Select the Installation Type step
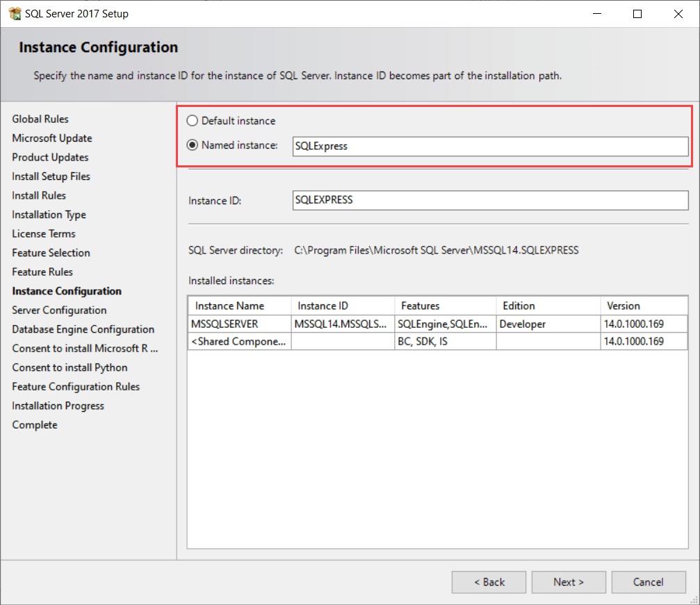The height and width of the screenshot is (605, 700). point(49,214)
